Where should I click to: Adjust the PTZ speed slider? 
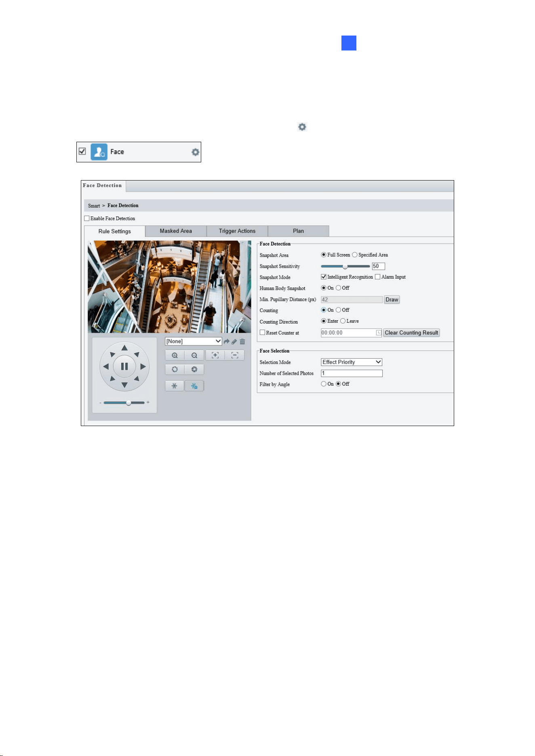(124, 403)
